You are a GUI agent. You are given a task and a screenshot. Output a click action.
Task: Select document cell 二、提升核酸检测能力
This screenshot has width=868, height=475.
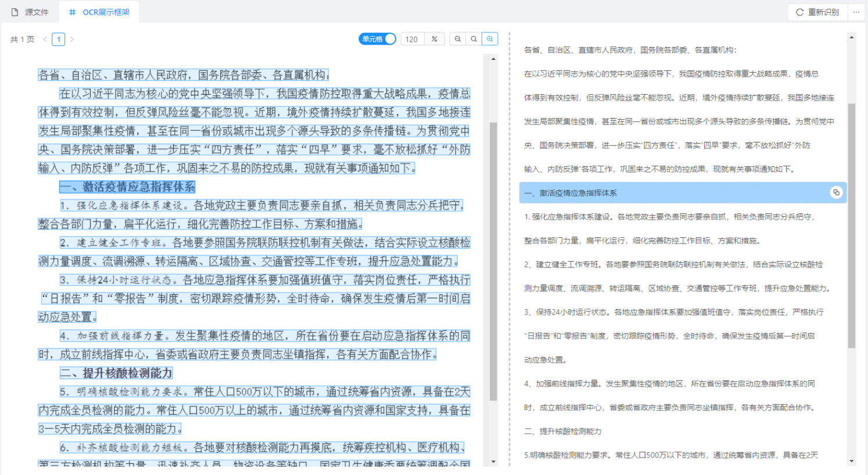pos(116,373)
